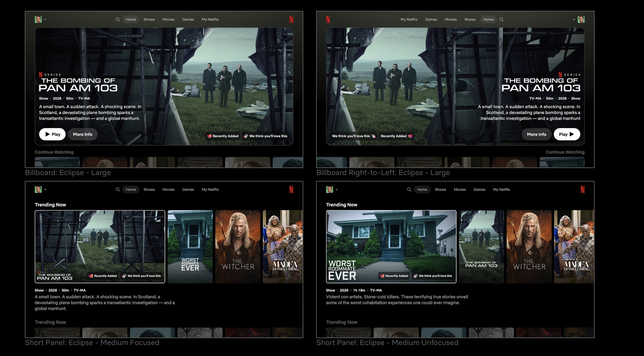The image size is (644, 356).
Task: Click 'We think you'll love this' on Worst Roommate card
Action: coord(433,276)
